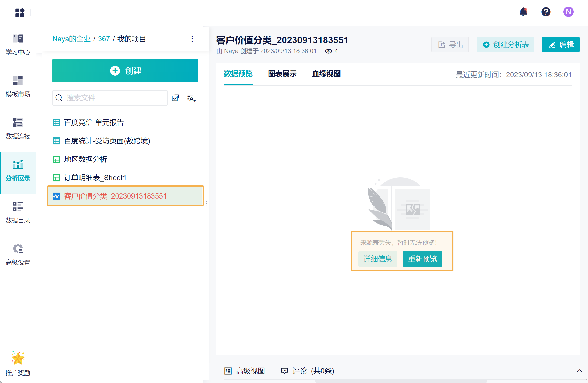
Task: Click the green sheet icon of 地区数据分析
Action: (x=56, y=159)
